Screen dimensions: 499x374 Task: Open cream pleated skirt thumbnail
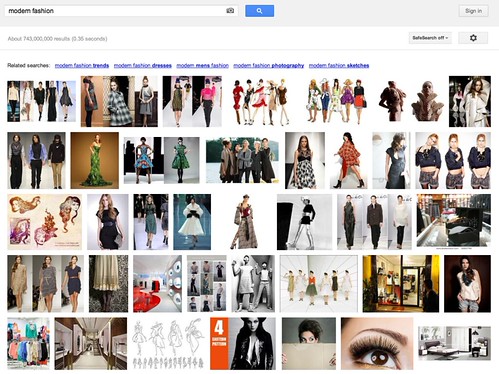(108, 284)
